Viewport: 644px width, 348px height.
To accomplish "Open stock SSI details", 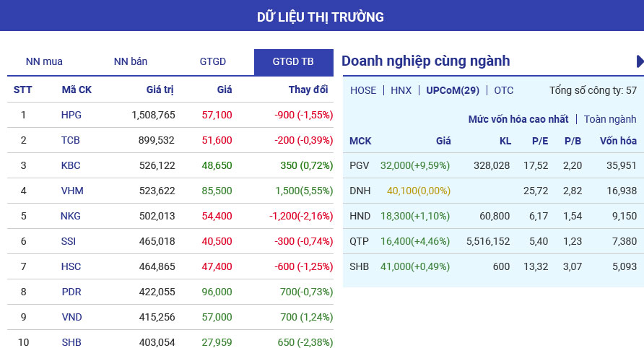I will (68, 241).
